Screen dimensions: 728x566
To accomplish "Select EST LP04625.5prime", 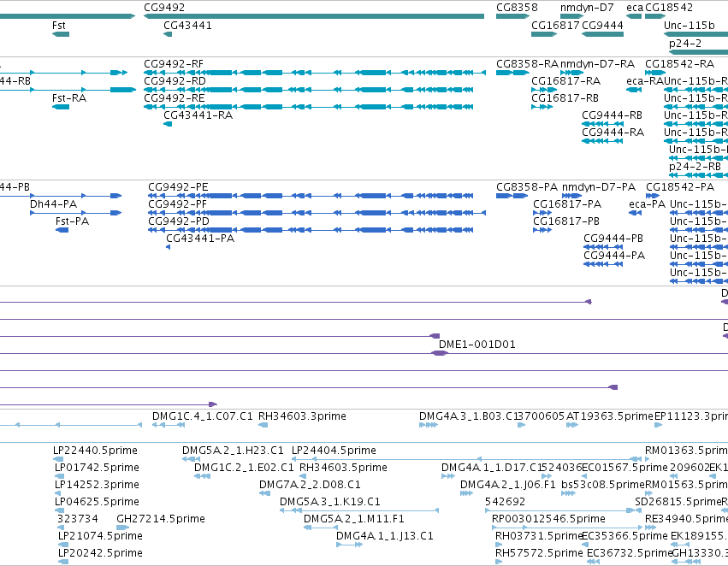I will (97, 503).
